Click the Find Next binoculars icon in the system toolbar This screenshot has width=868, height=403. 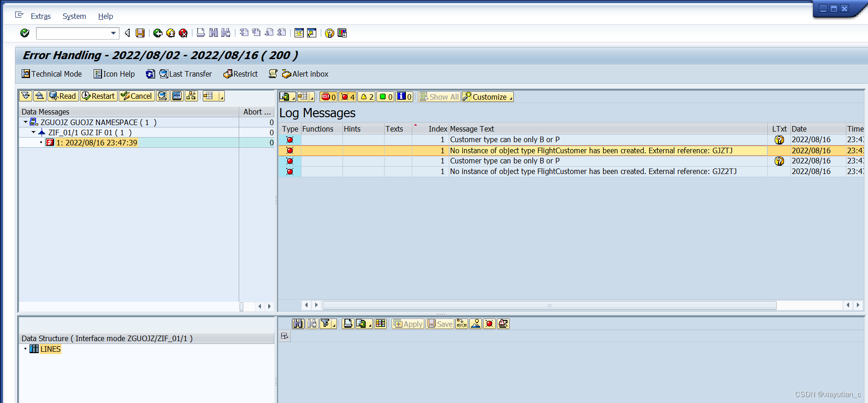click(x=226, y=33)
